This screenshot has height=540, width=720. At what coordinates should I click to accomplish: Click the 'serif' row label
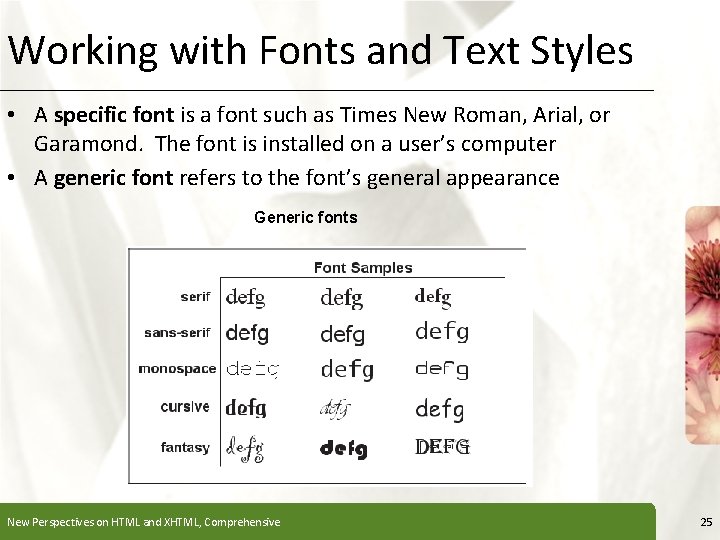196,297
